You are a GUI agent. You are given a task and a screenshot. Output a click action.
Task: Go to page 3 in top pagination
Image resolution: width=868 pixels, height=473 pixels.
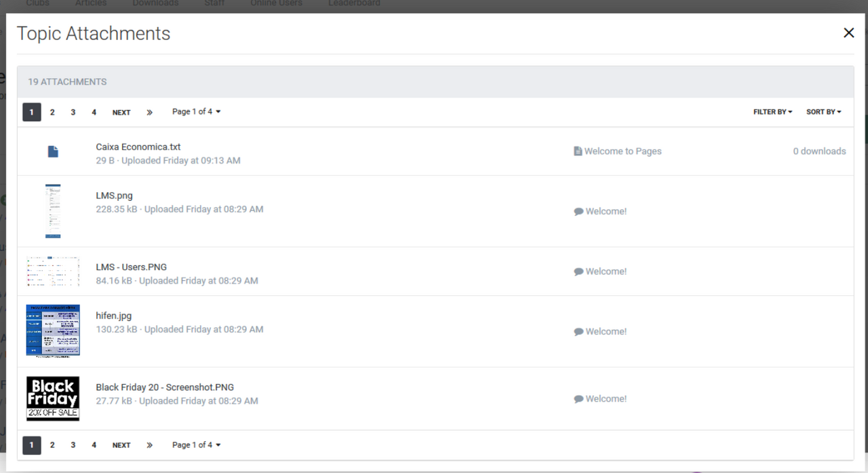[x=73, y=113]
